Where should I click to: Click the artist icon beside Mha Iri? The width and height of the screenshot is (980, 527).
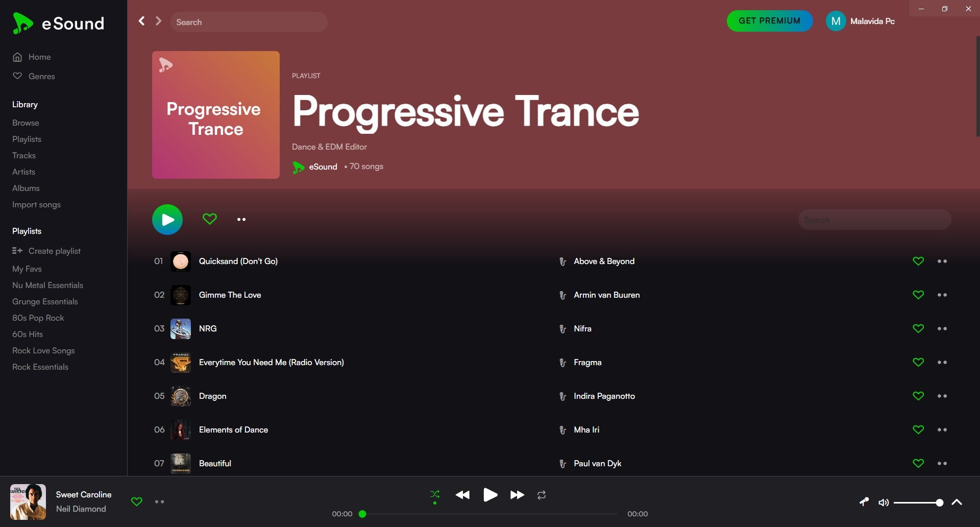562,430
